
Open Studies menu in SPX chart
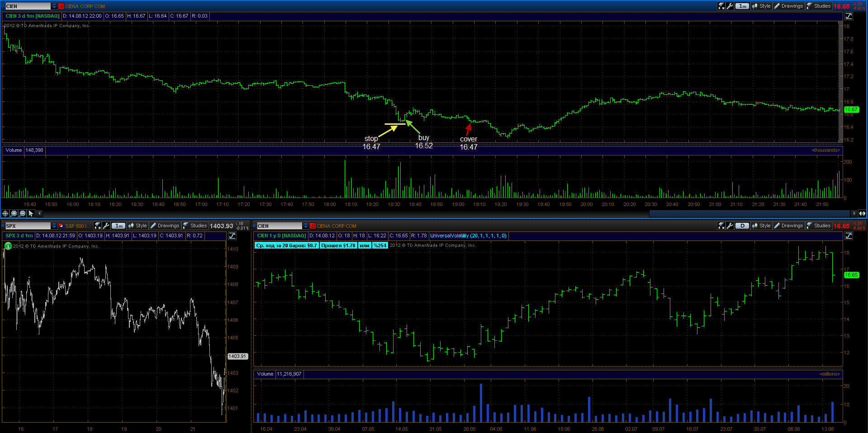click(x=195, y=226)
